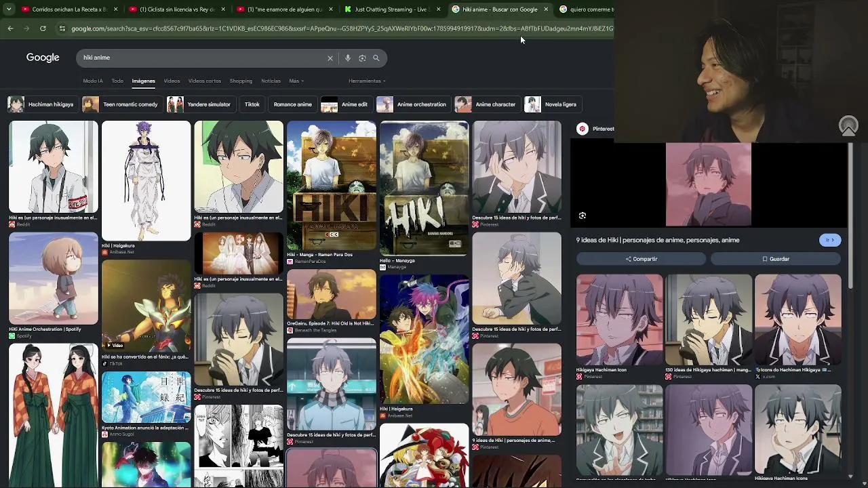Open the TikTok video result thumbnail
This screenshot has height=488, width=868.
tap(146, 305)
